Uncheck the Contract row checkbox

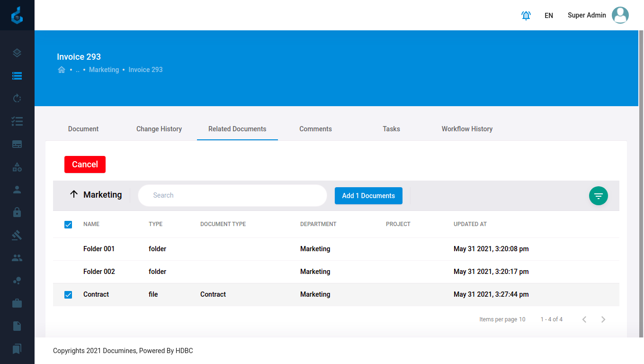coord(68,295)
